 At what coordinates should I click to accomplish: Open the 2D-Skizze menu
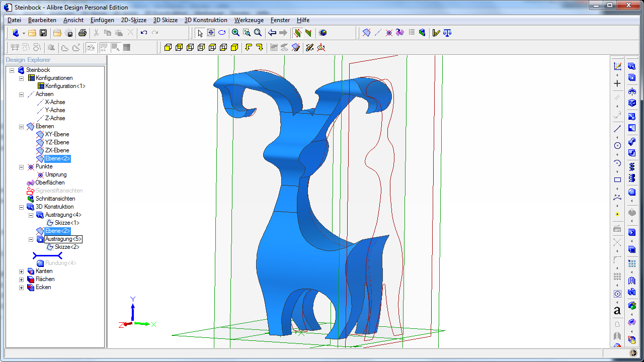pyautogui.click(x=134, y=20)
